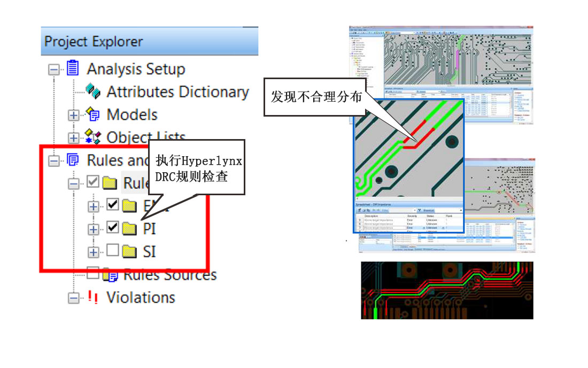Click the Models node icon
This screenshot has width=588, height=368.
point(93,114)
